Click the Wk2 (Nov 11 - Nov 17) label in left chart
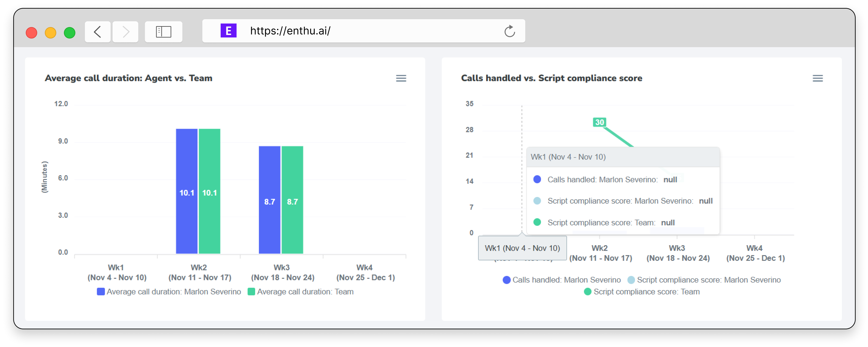The width and height of the screenshot is (868, 347). point(199,272)
